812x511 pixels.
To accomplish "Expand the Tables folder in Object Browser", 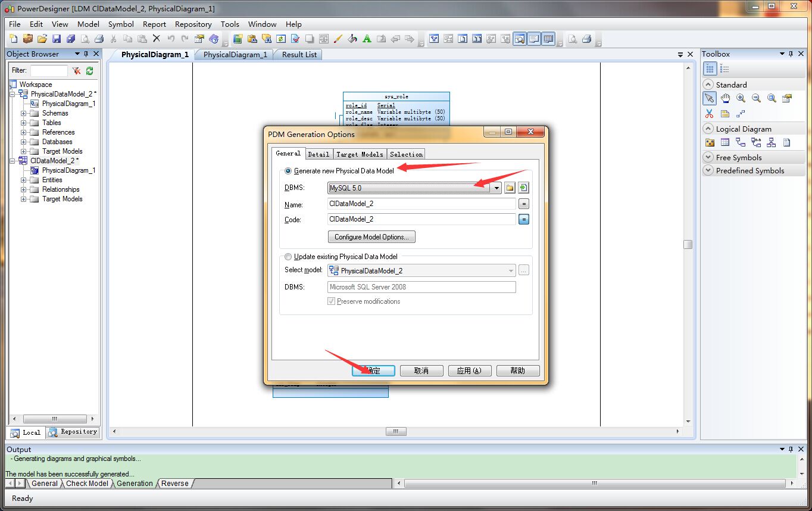I will click(24, 123).
